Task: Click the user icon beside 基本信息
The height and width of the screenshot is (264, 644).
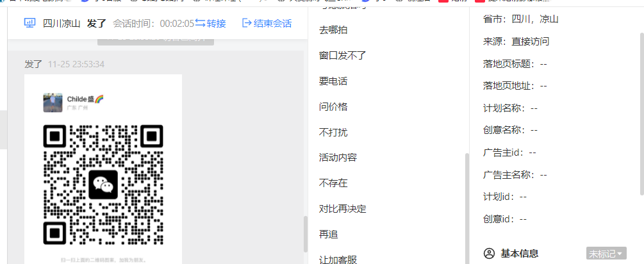Action: click(489, 253)
